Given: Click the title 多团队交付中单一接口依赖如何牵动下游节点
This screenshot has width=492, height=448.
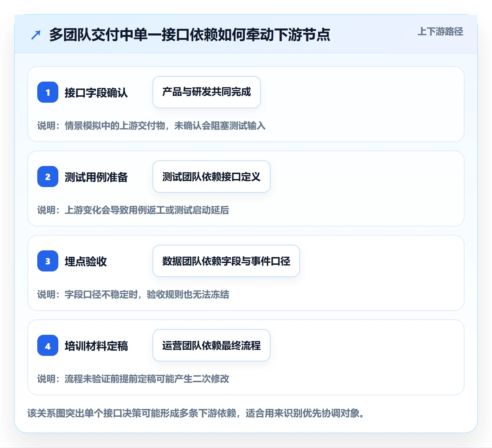Looking at the screenshot, I should pyautogui.click(x=190, y=35).
